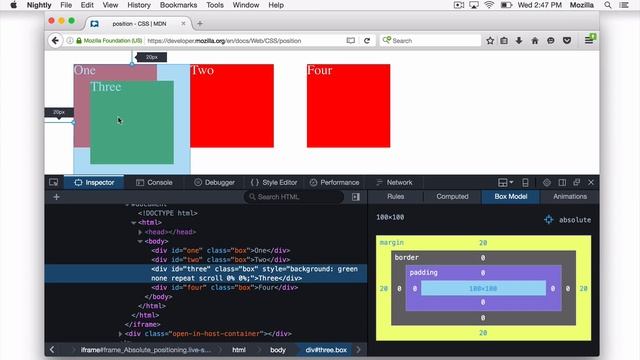Open the Tools menu in menu bar
This screenshot has height=360, width=640.
point(215,5)
